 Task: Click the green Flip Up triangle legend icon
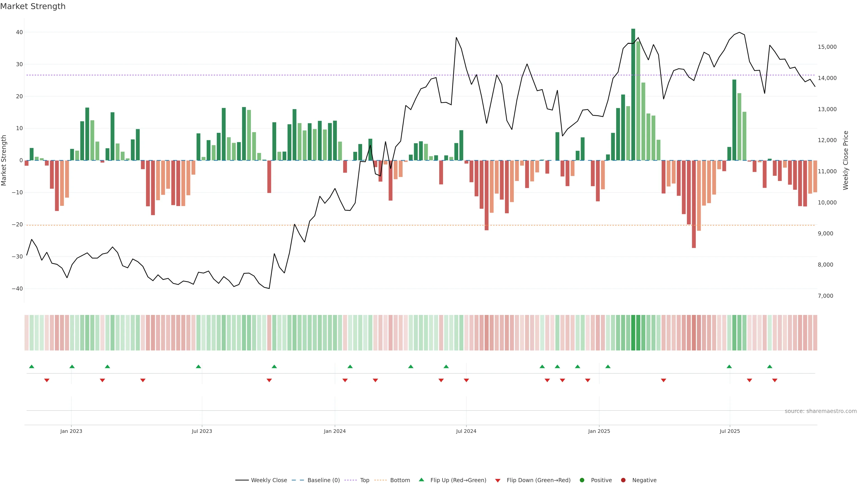[421, 480]
